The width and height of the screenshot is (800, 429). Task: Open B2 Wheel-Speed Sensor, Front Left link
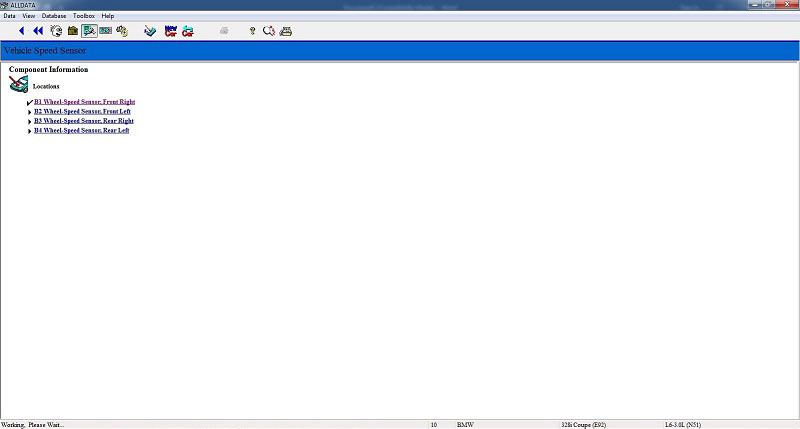(82, 112)
